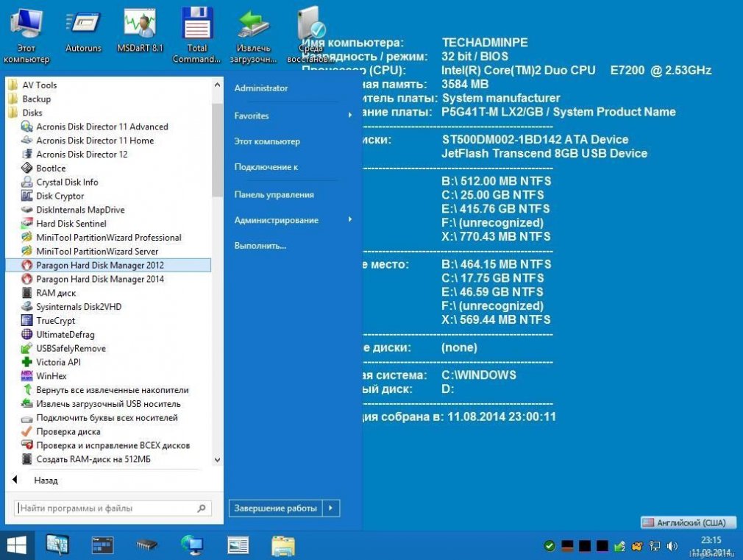This screenshot has width=743, height=560.
Task: Start Acronis Disk Director 12
Action: point(82,154)
